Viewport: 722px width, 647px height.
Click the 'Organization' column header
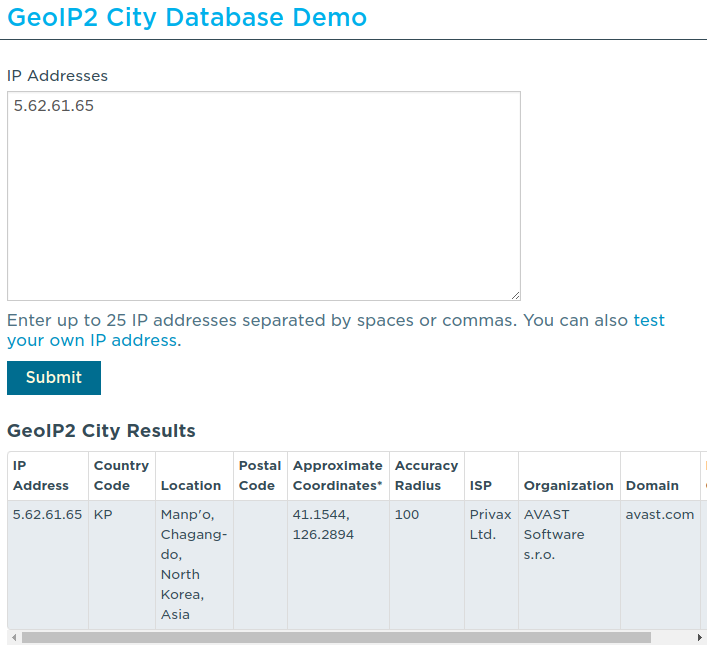(569, 476)
